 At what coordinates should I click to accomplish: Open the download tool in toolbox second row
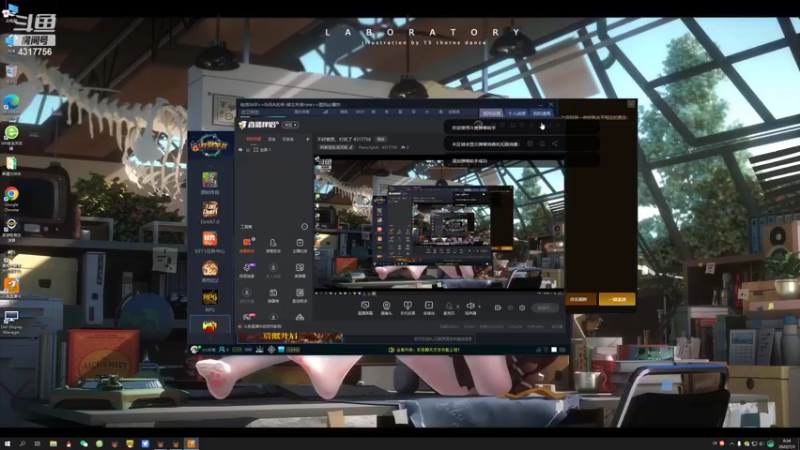tap(273, 270)
